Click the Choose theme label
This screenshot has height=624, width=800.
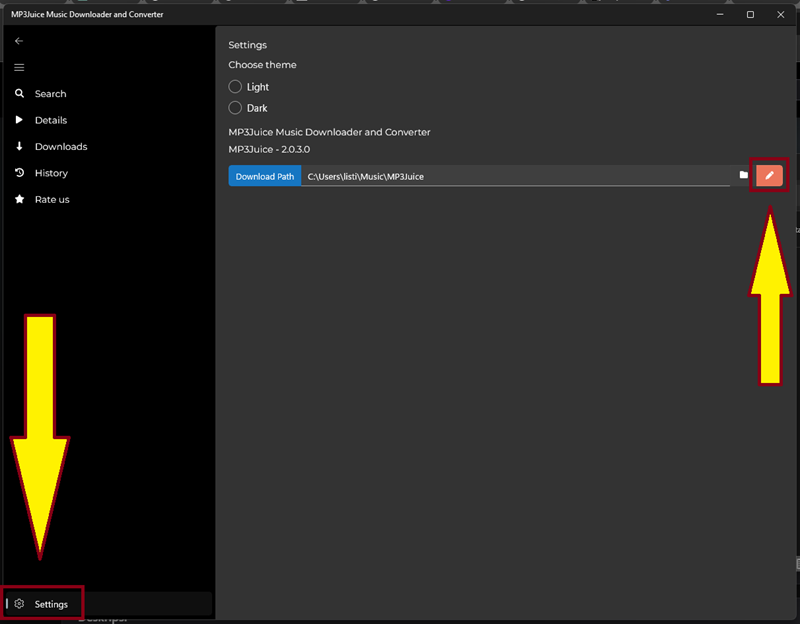262,65
